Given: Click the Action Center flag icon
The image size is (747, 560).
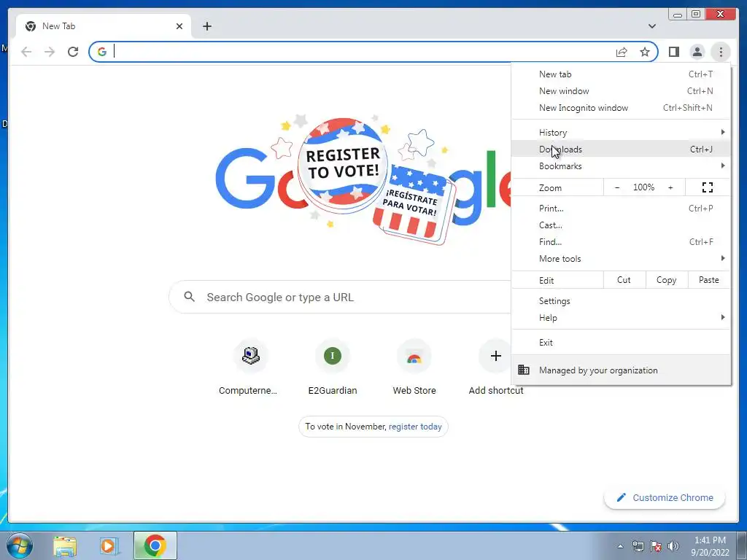Looking at the screenshot, I should (x=656, y=546).
